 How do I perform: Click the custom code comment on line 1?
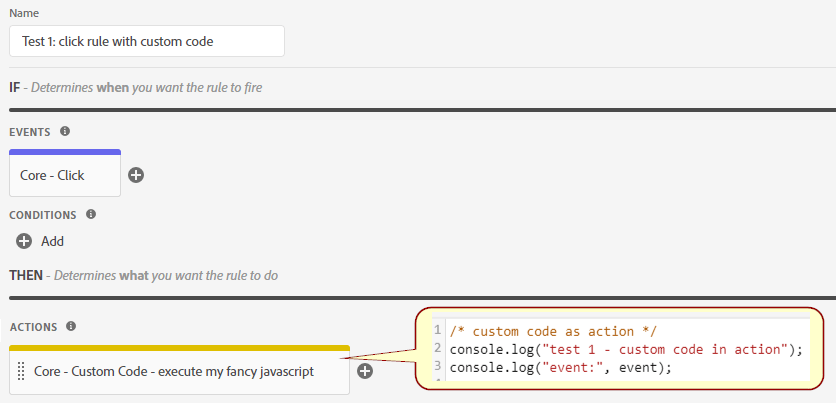click(552, 331)
